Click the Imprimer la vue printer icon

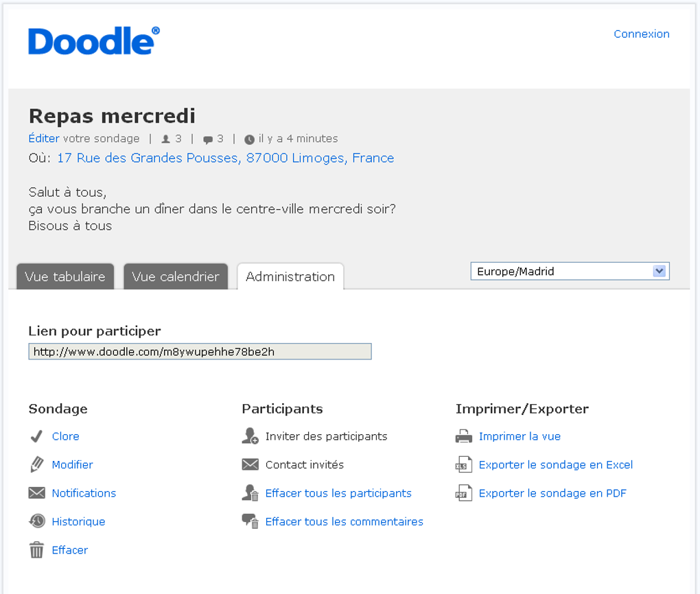point(464,436)
